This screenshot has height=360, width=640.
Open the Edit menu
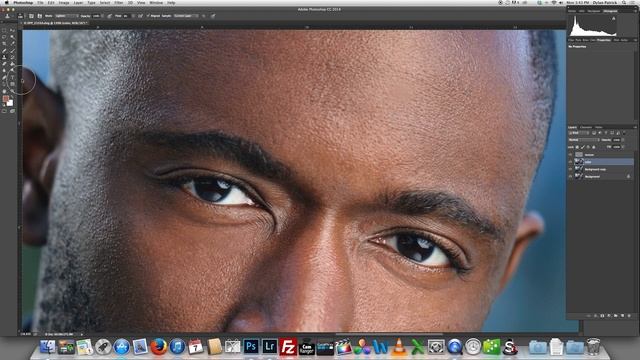point(51,2)
